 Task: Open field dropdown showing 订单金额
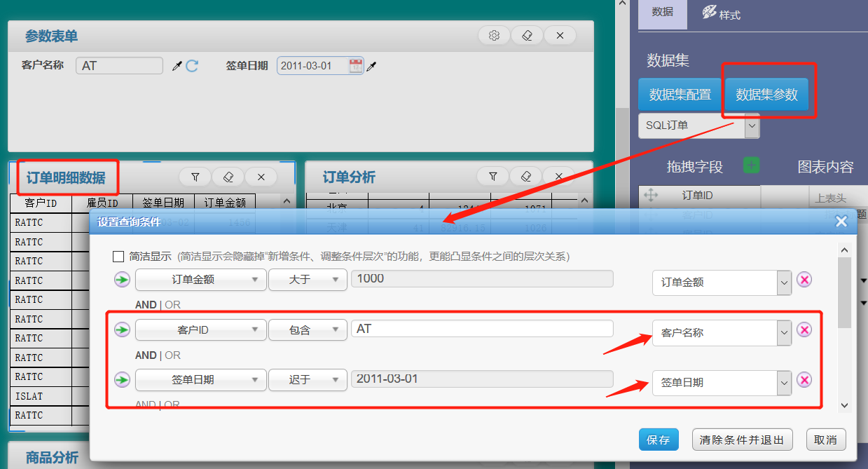click(x=200, y=280)
